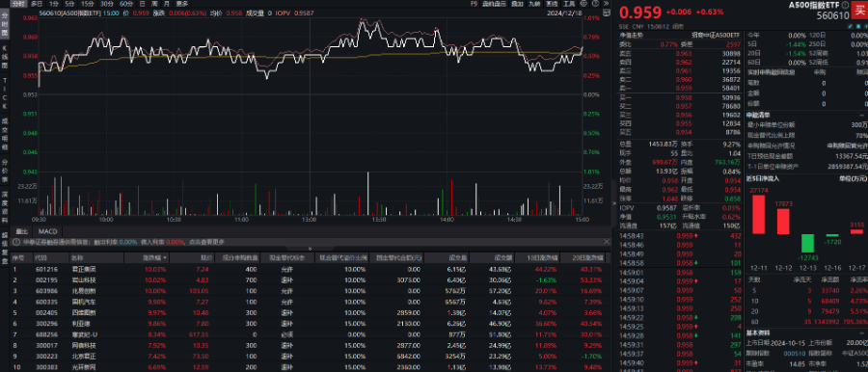Click the teal square icon under stock code
Image resolution: width=868 pixels, height=372 pixels.
click(858, 26)
